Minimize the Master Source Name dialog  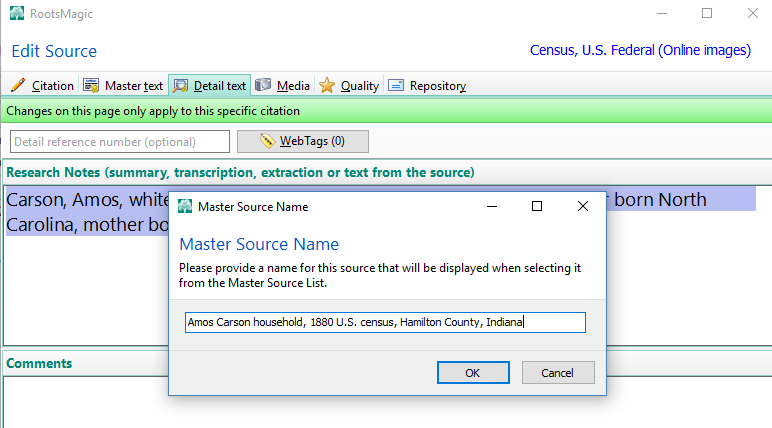point(492,206)
